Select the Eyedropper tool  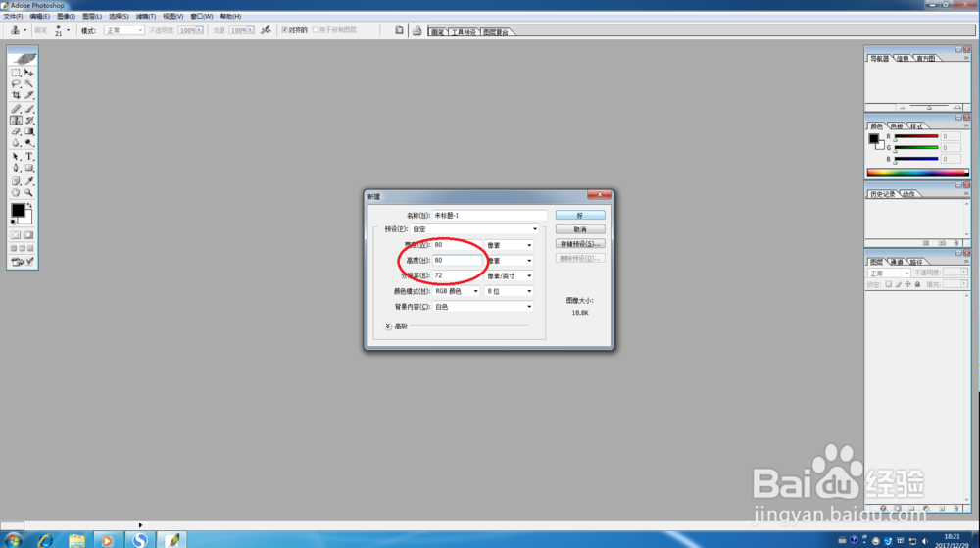tap(28, 181)
